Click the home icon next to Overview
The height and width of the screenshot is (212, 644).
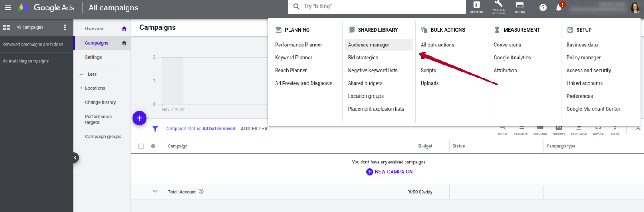(124, 29)
